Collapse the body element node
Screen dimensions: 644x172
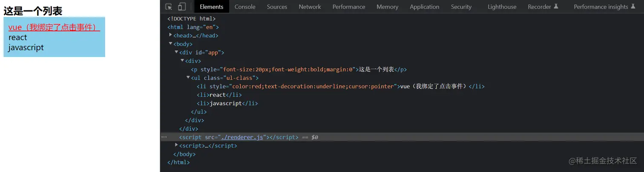pos(171,44)
